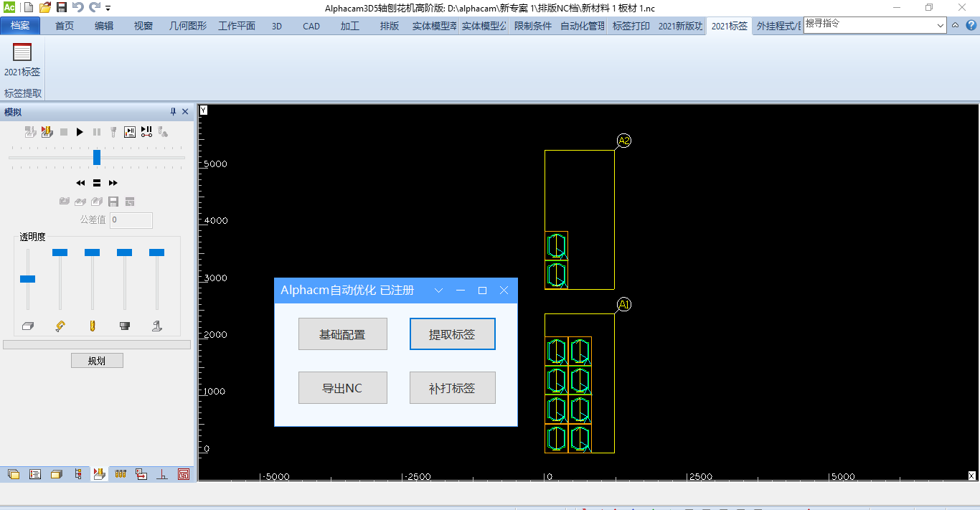Screen dimensions: 980x510
Task: Switch to the CAD ribbon tab
Action: (311, 26)
